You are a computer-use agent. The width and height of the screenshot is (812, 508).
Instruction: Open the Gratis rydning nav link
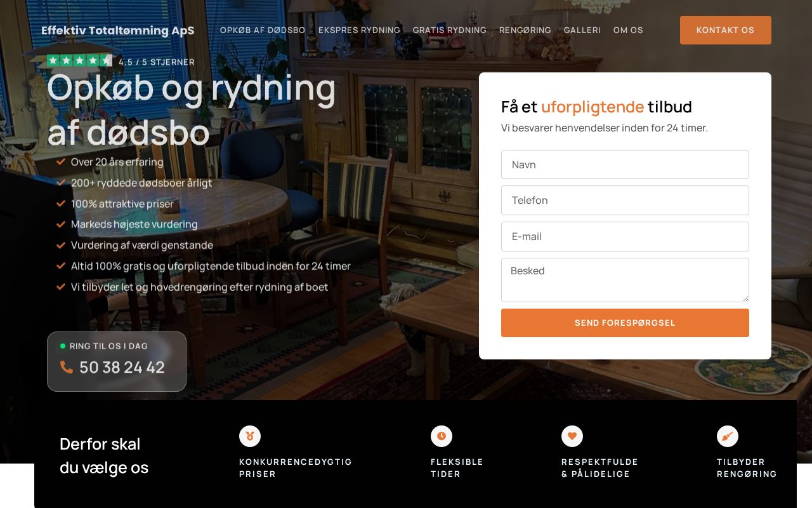click(450, 30)
